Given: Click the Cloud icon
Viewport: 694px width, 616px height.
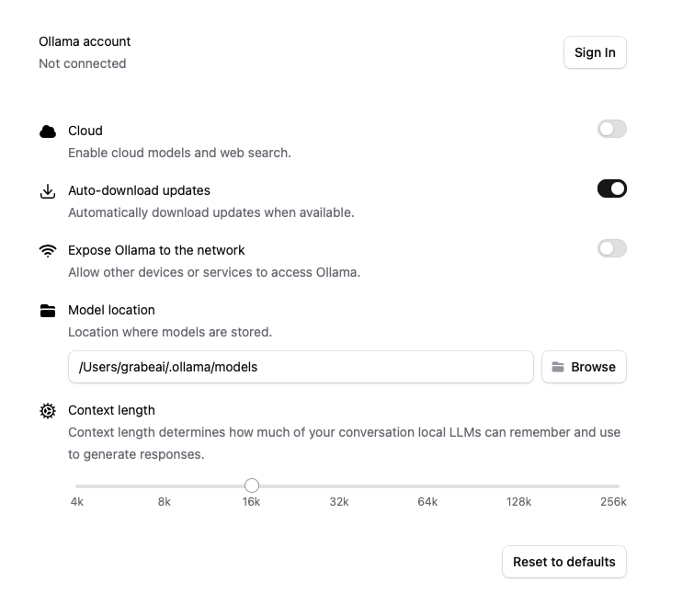Looking at the screenshot, I should click(48, 131).
